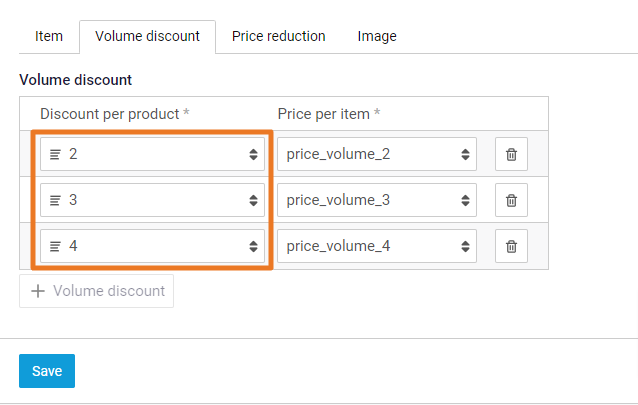638x405 pixels.
Task: Click list icon in discount field 3
Action: (x=55, y=200)
